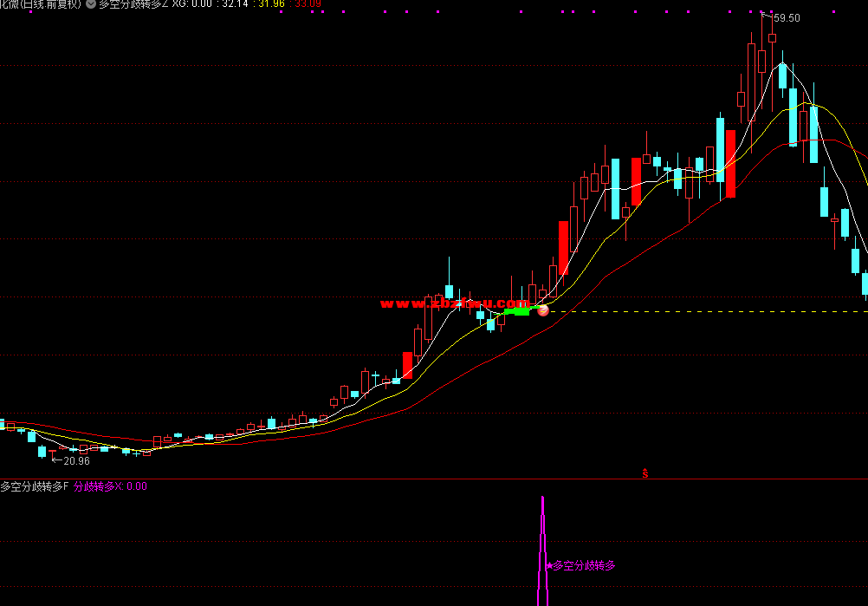This screenshot has width=868, height=606.
Task: Click the small red S marker icon
Action: [645, 473]
